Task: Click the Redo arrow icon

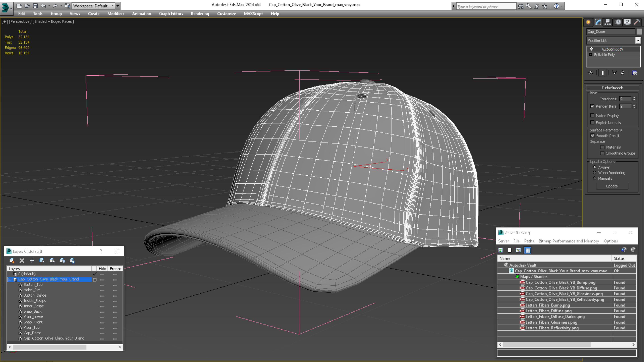Action: pyautogui.click(x=55, y=6)
